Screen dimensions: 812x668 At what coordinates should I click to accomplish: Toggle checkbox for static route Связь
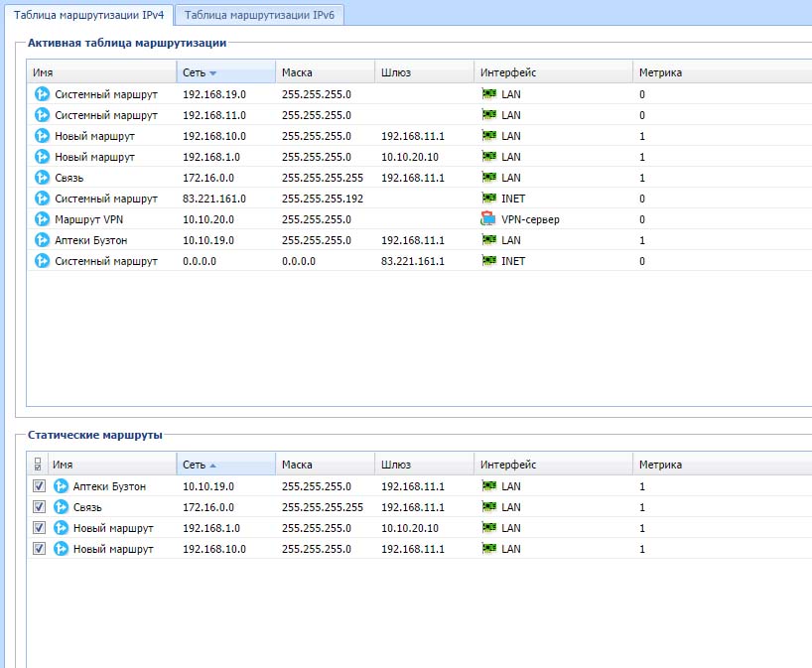pyautogui.click(x=39, y=506)
